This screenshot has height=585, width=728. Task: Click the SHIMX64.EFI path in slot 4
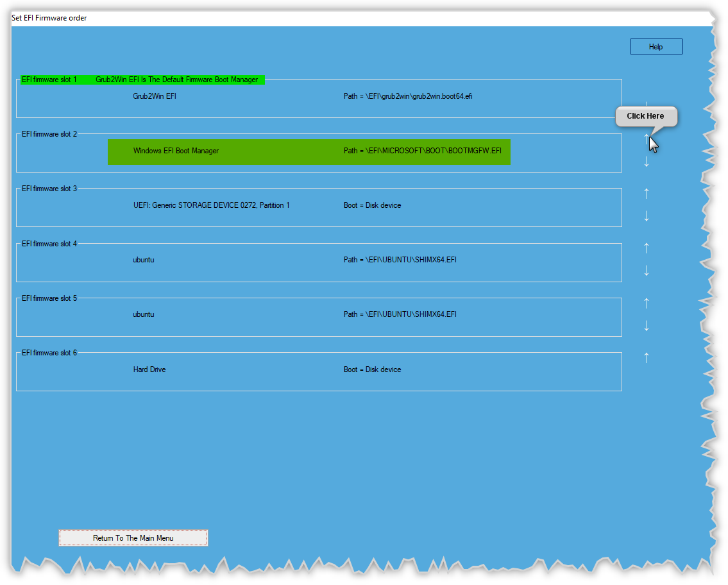coord(400,260)
